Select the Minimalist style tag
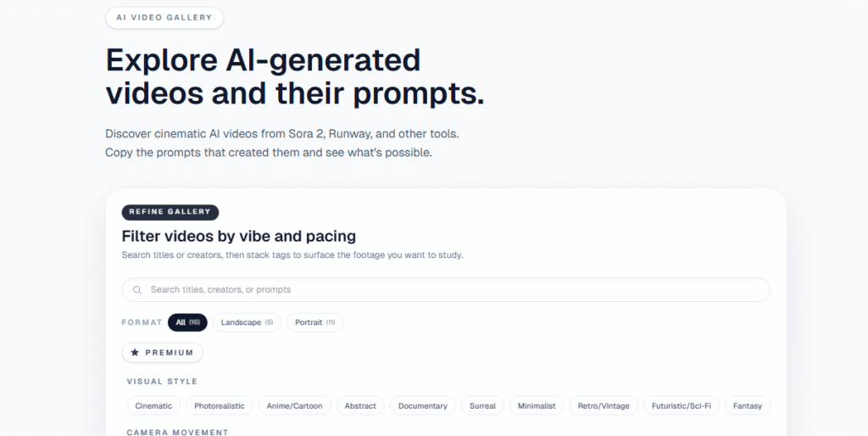This screenshot has width=868, height=436. pyautogui.click(x=537, y=406)
